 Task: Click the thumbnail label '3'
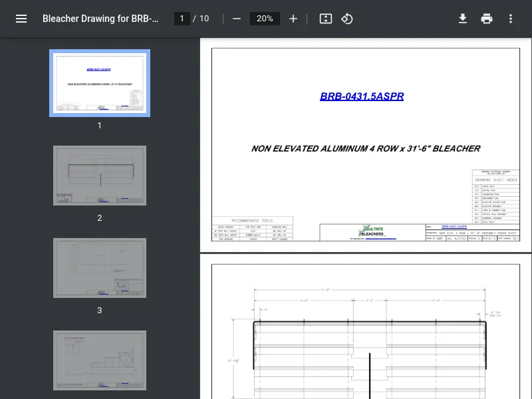[x=99, y=310]
